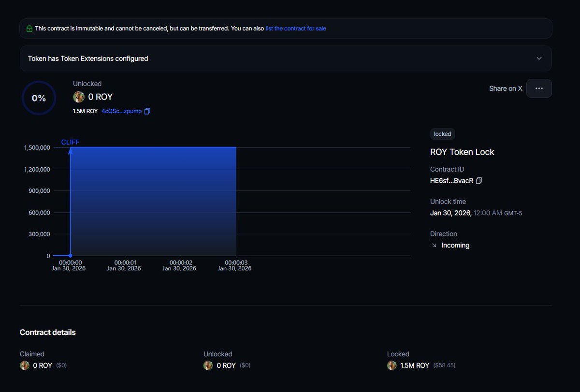Copy the token address 4cQSc...zpump
Viewport: 580px width, 392px height.
tap(147, 111)
